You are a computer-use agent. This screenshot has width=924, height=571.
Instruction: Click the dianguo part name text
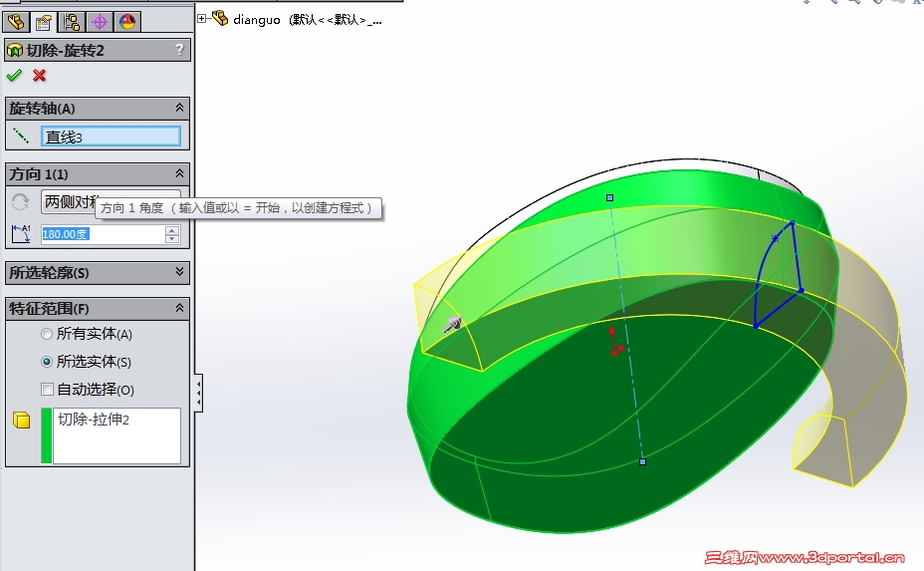point(256,20)
